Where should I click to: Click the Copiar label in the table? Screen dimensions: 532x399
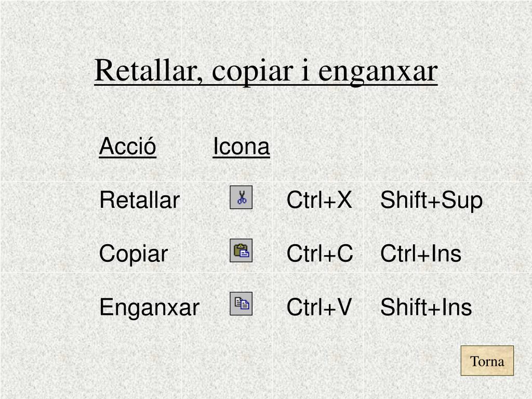[x=134, y=254]
